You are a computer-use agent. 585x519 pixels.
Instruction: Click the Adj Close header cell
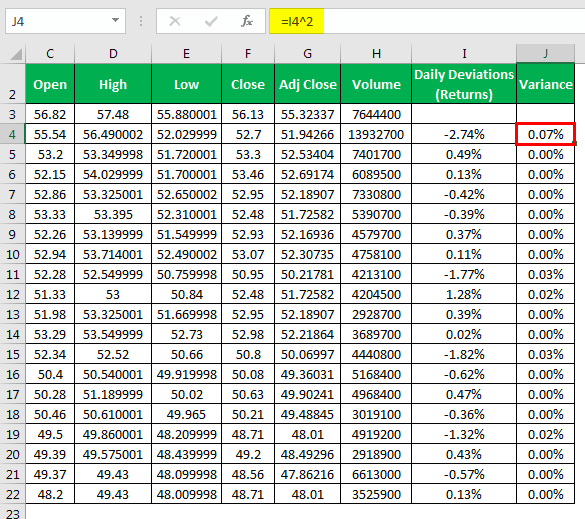point(307,84)
